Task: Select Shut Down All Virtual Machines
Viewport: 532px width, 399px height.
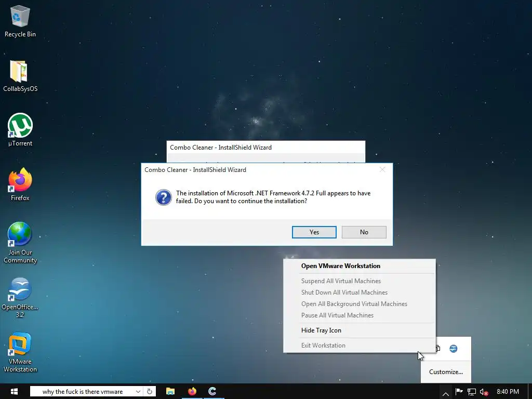Action: (x=360, y=292)
